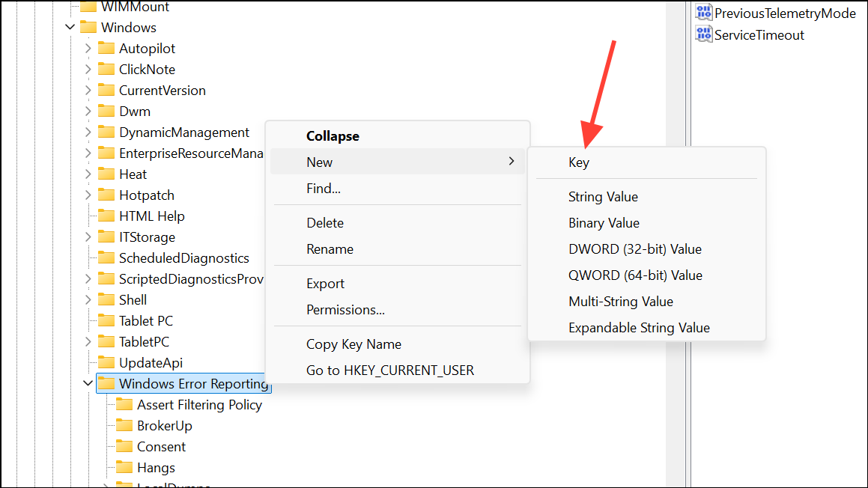Click the BrokerUp folder icon

pyautogui.click(x=124, y=426)
